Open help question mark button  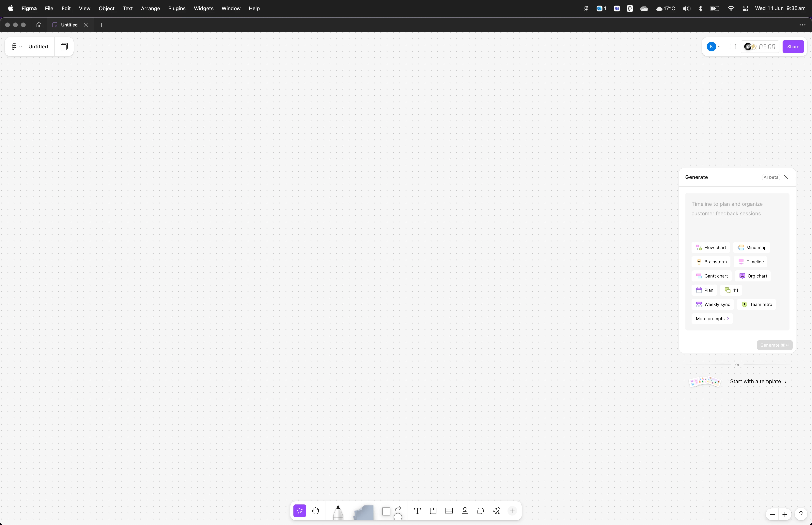point(801,514)
